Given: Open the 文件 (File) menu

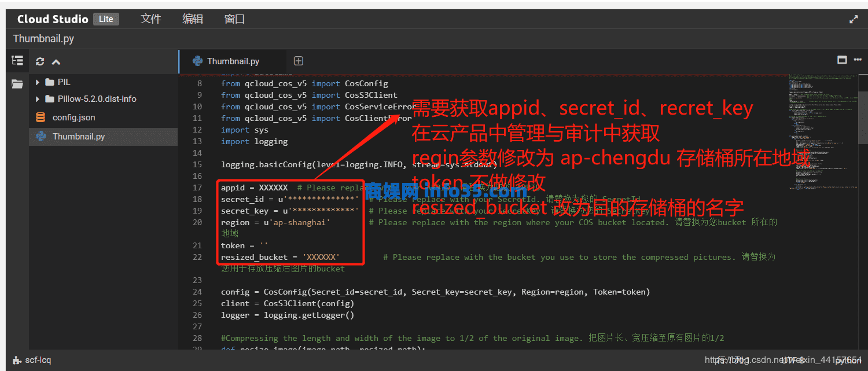Looking at the screenshot, I should 150,19.
